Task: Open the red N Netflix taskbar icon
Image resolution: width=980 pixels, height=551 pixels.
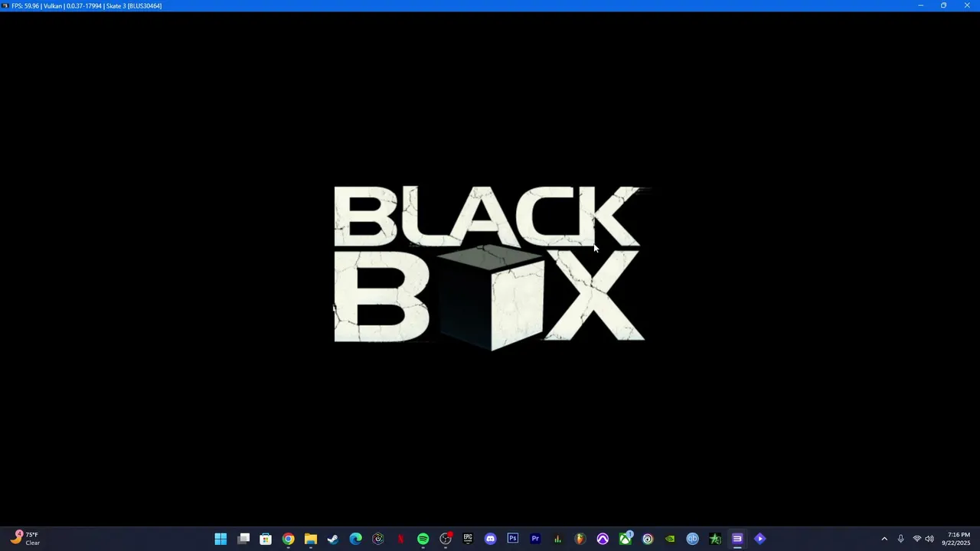Action: click(400, 539)
